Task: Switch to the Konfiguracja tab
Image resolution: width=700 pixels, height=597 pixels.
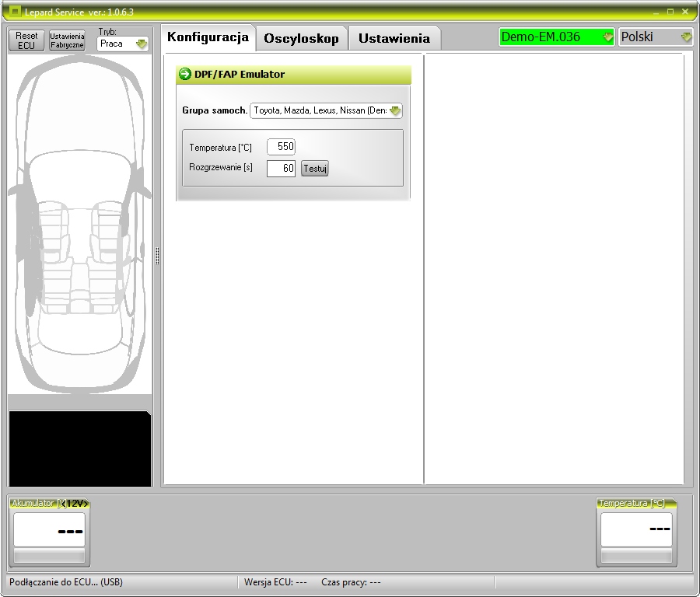Action: point(208,37)
